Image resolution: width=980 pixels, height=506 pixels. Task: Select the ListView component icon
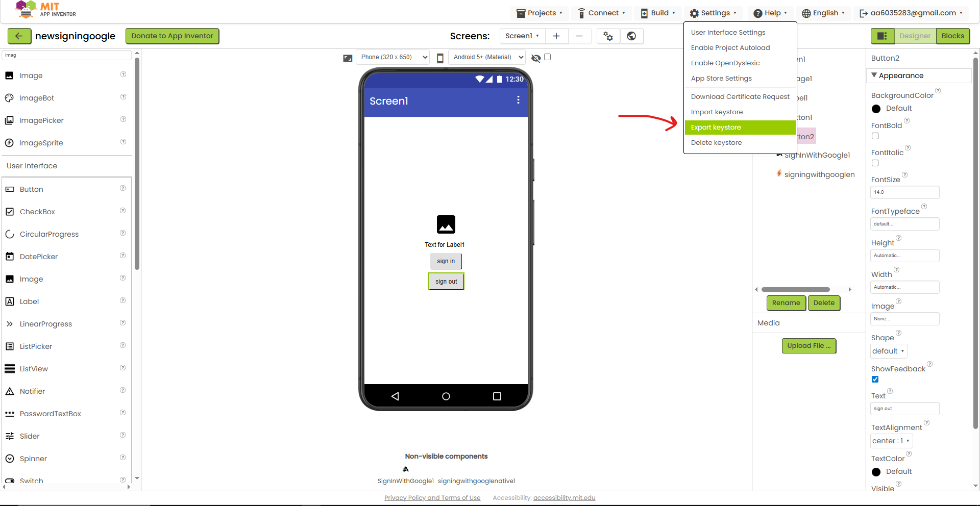click(x=10, y=369)
